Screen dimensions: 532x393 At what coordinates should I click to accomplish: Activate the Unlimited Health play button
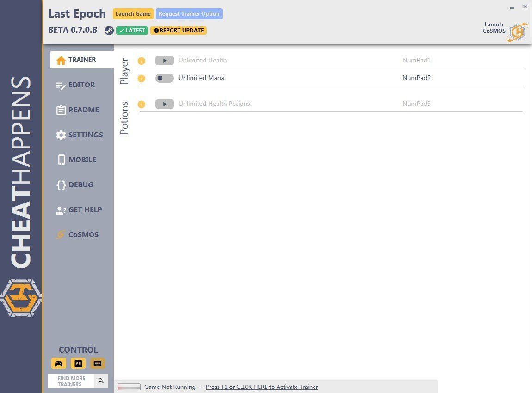point(165,61)
